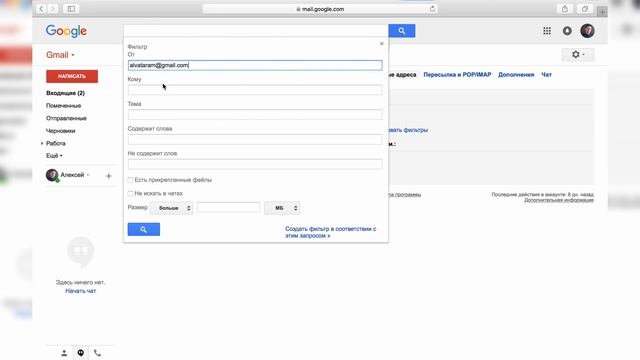Viewport: 640px width, 360px height.
Task: Click the mail.google.com address bar
Action: tap(320, 9)
